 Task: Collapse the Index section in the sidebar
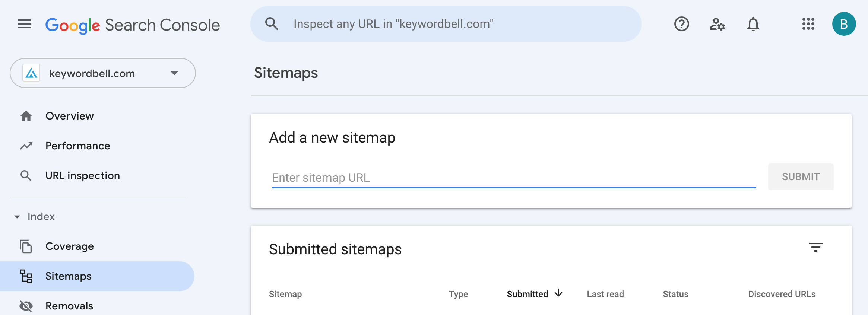(x=17, y=217)
